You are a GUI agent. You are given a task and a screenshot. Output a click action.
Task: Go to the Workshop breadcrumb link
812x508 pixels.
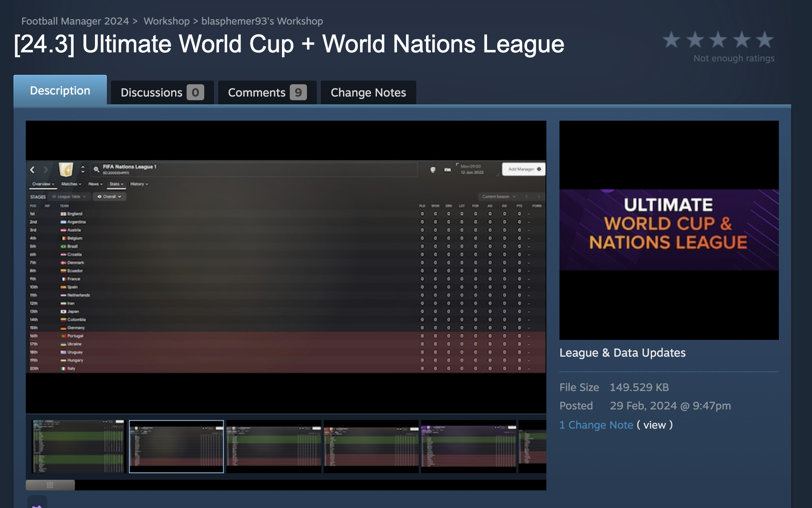(x=167, y=21)
